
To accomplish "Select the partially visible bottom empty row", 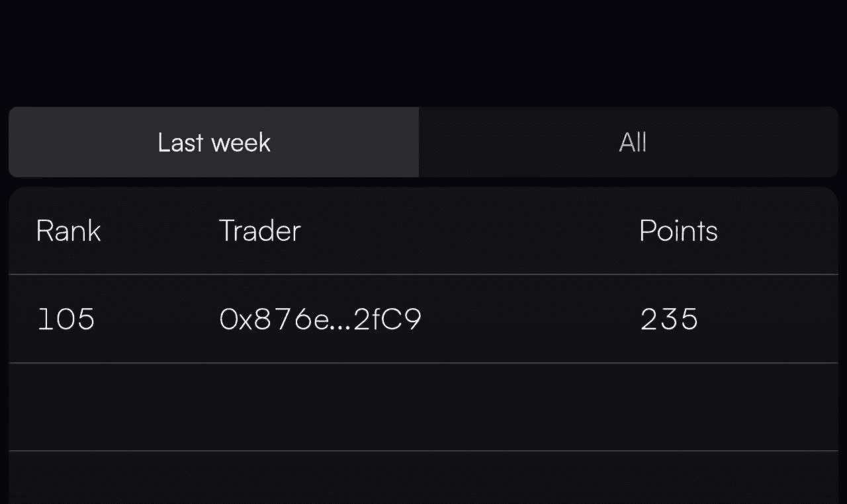I will [423, 478].
